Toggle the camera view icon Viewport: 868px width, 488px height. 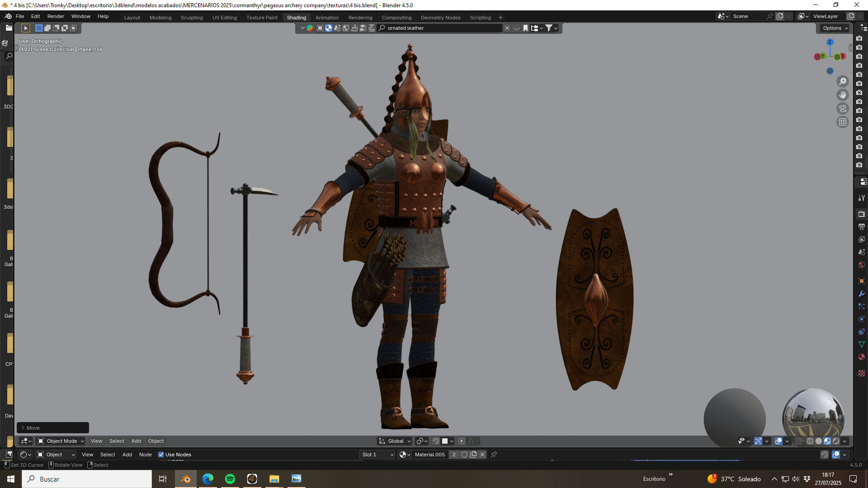tap(843, 108)
